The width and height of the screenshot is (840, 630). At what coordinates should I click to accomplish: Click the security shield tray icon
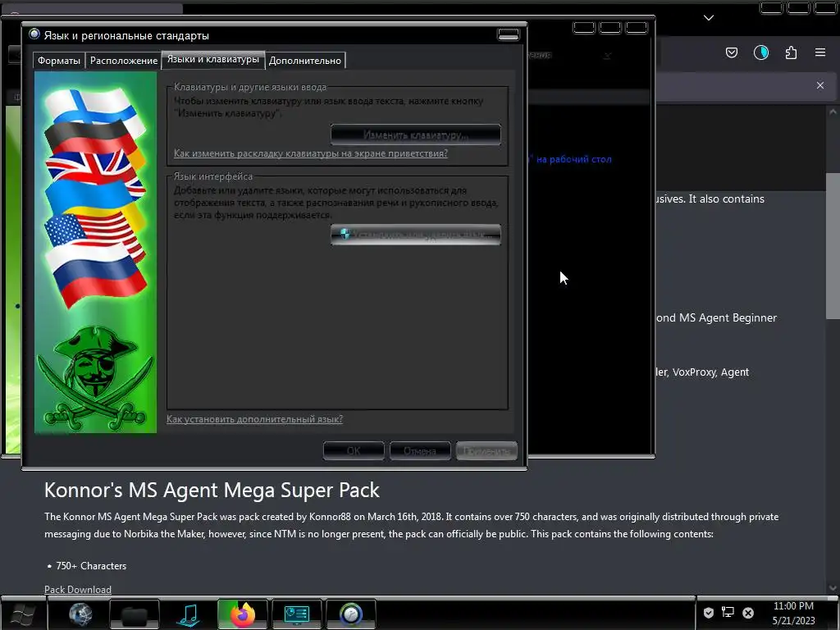pyautogui.click(x=708, y=612)
